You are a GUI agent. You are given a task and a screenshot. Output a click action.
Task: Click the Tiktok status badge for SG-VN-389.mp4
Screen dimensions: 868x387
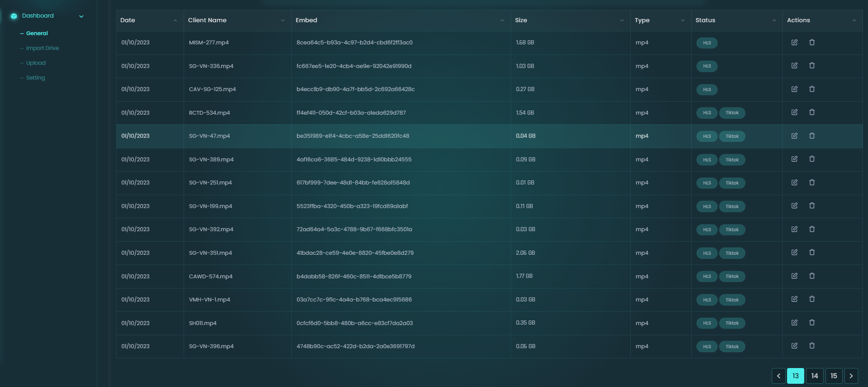(x=732, y=160)
